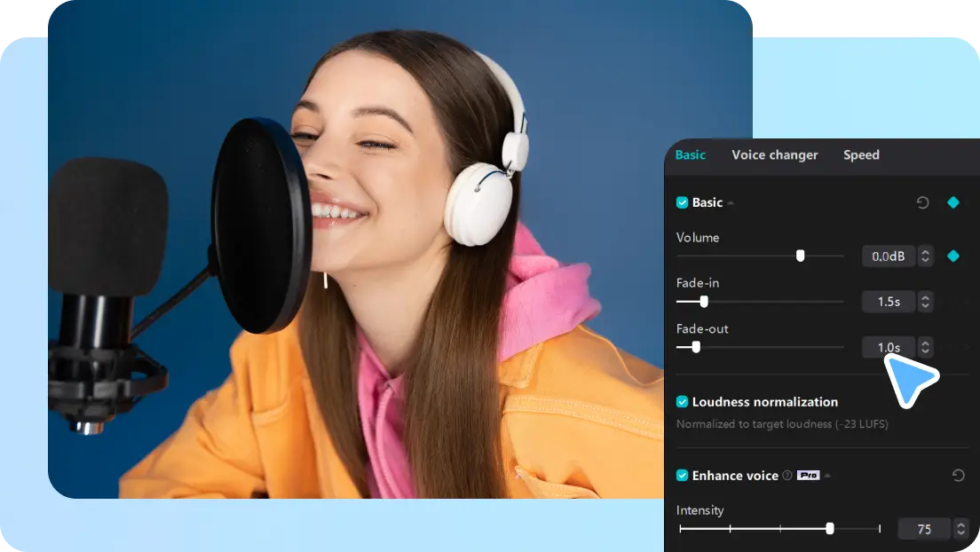The width and height of the screenshot is (980, 552).
Task: Uncheck the Basic checkbox
Action: point(683,202)
